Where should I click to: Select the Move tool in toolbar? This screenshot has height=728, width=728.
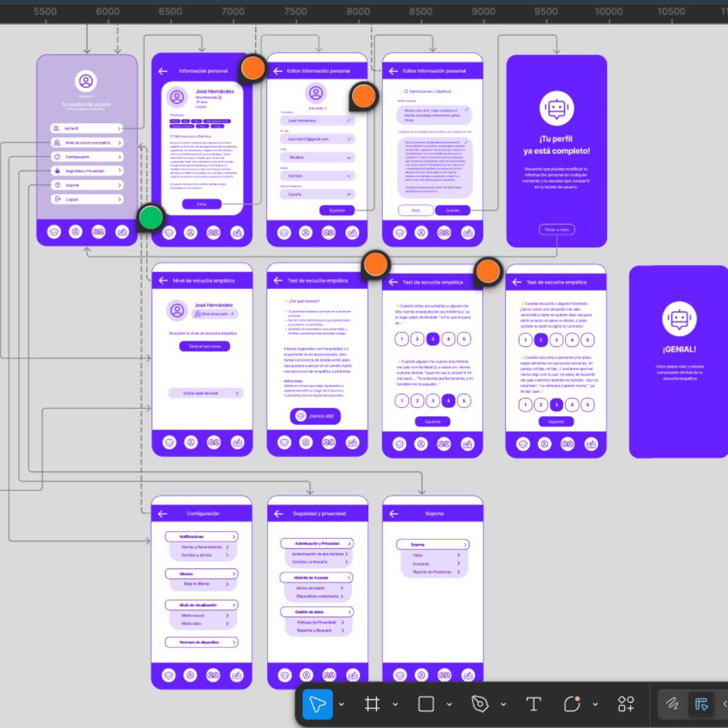pyautogui.click(x=317, y=704)
